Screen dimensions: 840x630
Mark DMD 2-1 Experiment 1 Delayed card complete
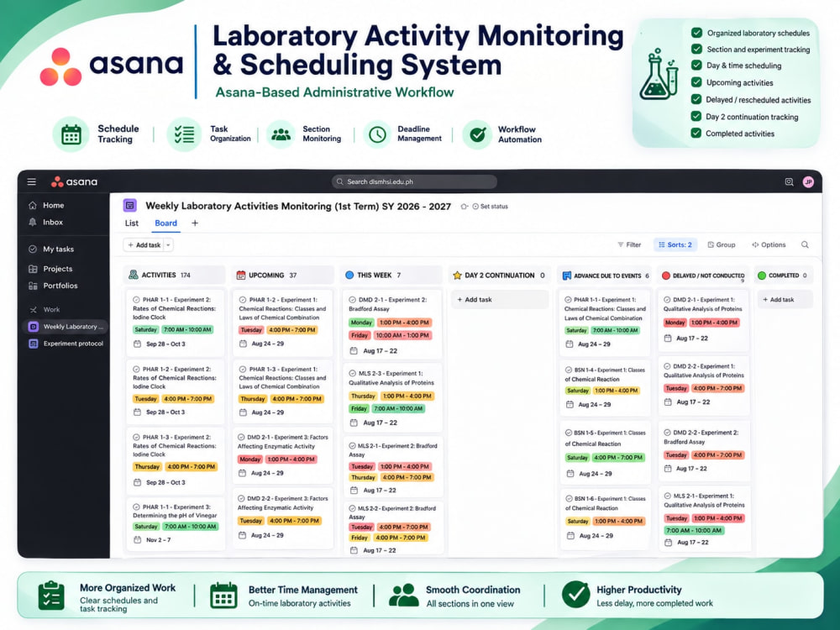point(667,300)
